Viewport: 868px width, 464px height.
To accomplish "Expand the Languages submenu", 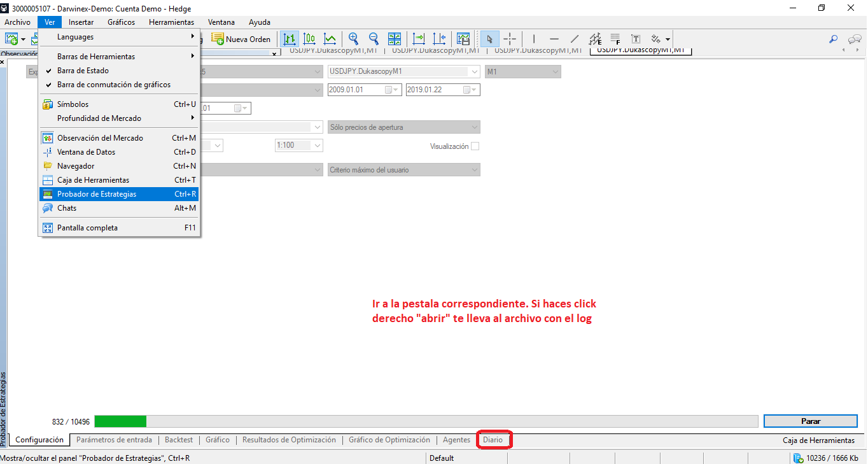I will click(x=120, y=37).
